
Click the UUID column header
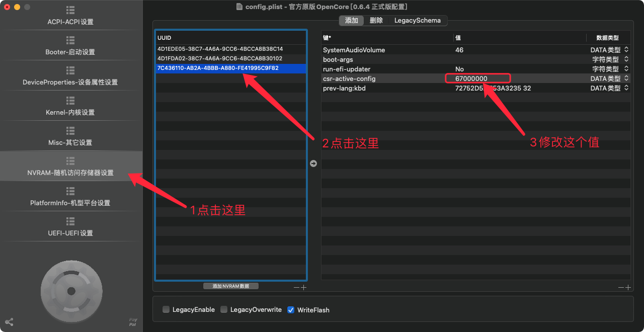point(231,38)
